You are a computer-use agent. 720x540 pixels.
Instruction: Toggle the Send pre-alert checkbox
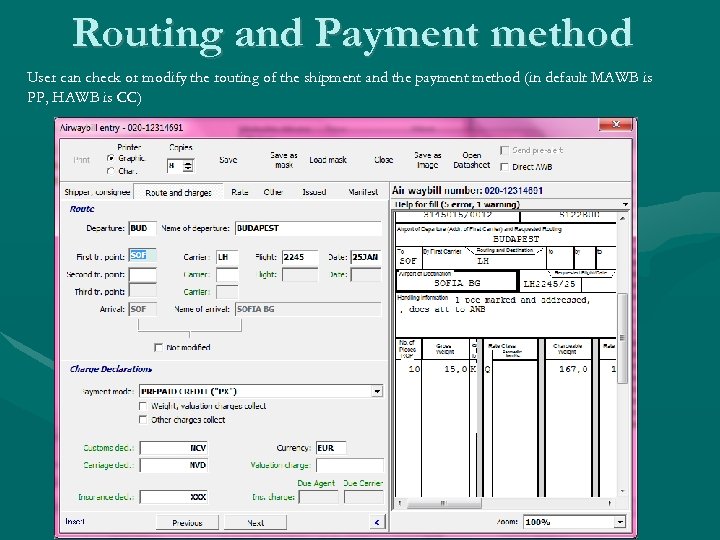(x=504, y=150)
